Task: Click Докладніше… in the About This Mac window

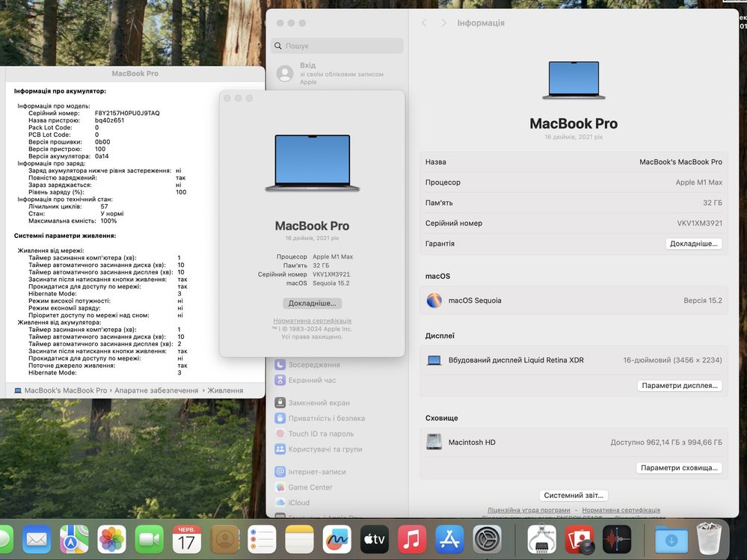Action: (312, 304)
